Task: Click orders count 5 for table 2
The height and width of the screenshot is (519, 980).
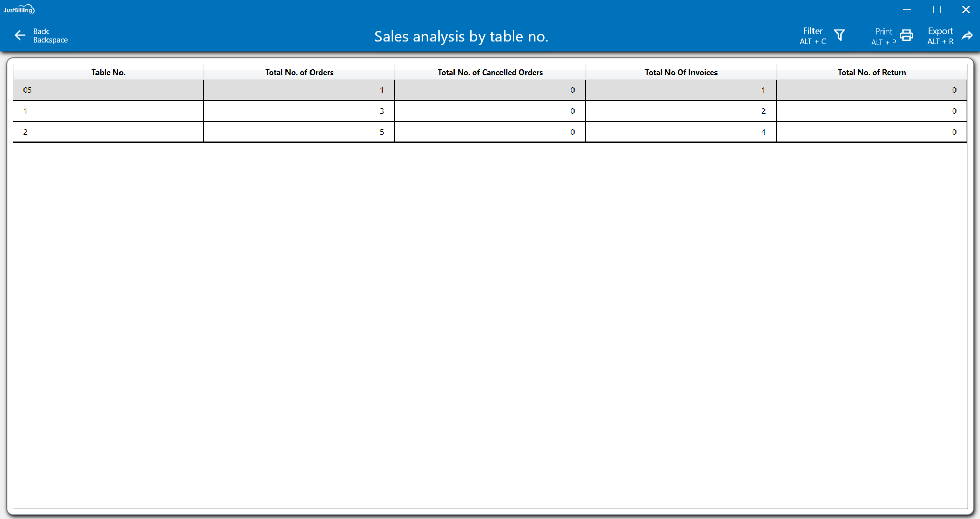Action: pyautogui.click(x=381, y=132)
